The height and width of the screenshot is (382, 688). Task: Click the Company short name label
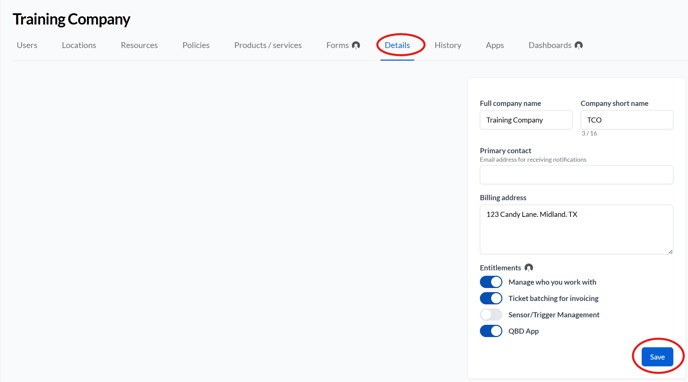(614, 104)
